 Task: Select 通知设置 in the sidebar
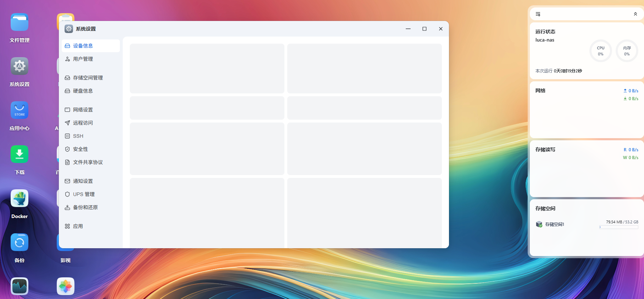[x=91, y=181]
